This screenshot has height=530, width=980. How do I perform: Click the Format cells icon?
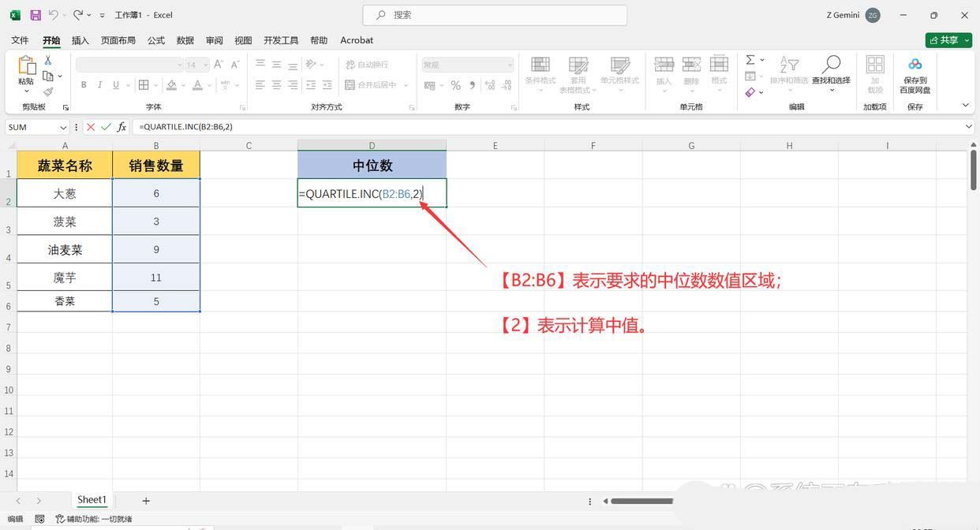pyautogui.click(x=719, y=65)
